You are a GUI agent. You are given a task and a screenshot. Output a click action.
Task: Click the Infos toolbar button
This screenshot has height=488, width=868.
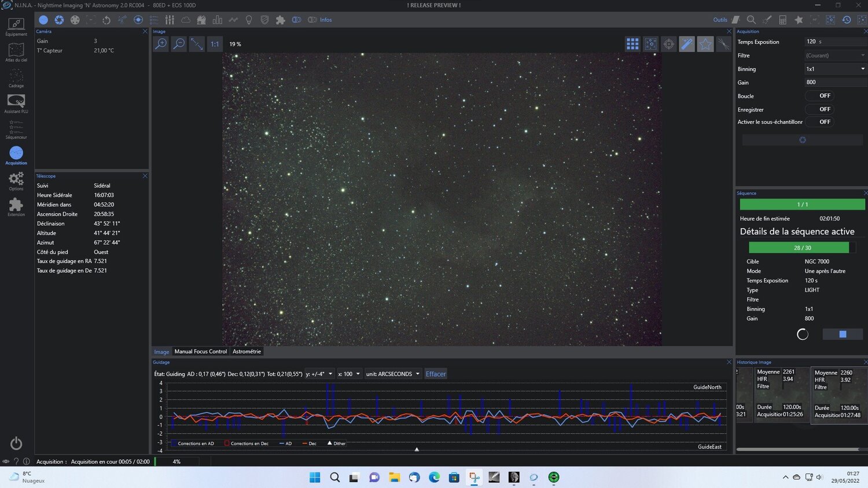pos(326,20)
